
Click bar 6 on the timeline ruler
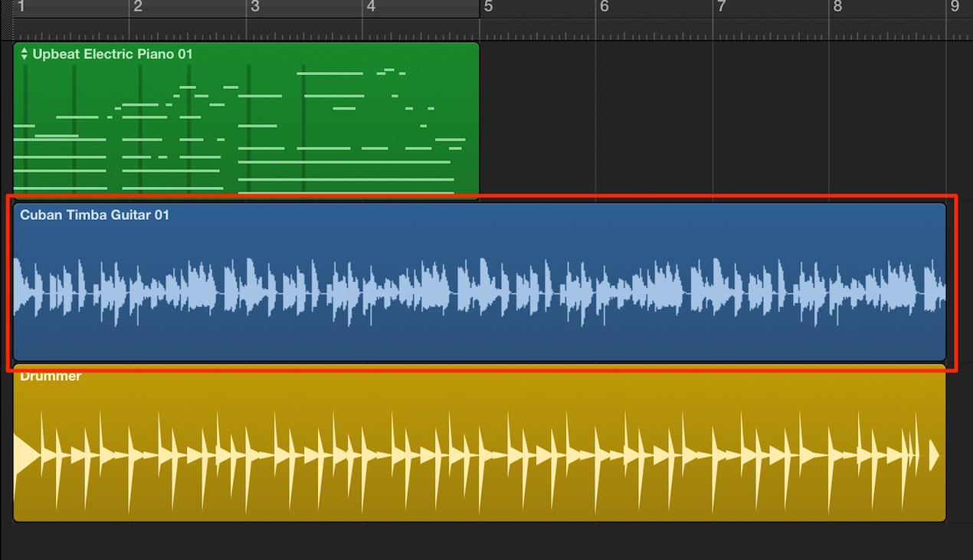(604, 7)
